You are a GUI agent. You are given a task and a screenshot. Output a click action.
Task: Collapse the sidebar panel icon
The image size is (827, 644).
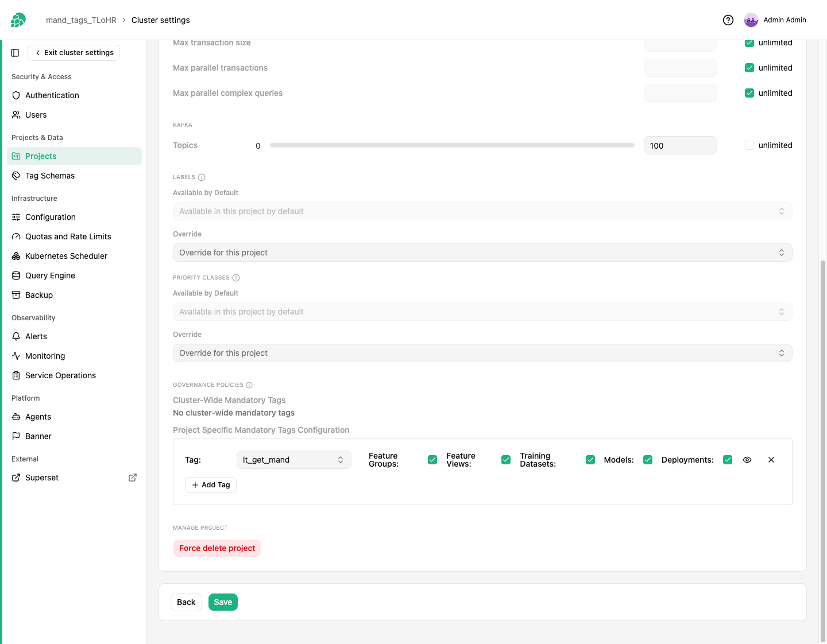point(15,53)
